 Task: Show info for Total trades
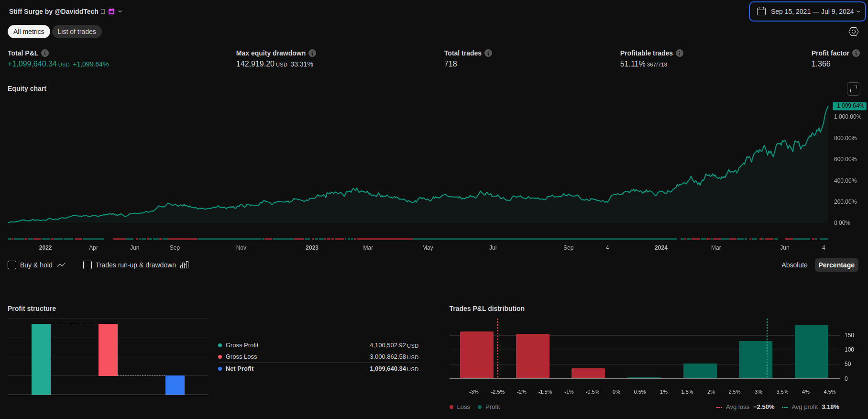488,53
